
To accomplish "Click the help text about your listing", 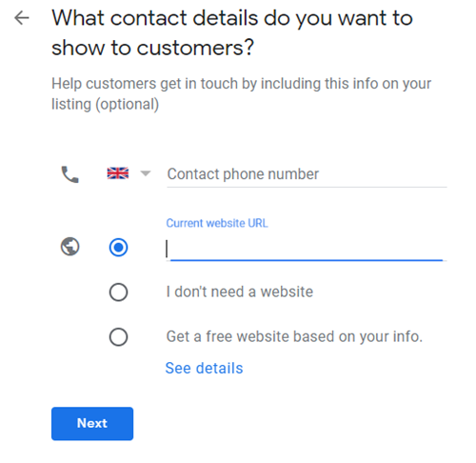I will (x=241, y=94).
